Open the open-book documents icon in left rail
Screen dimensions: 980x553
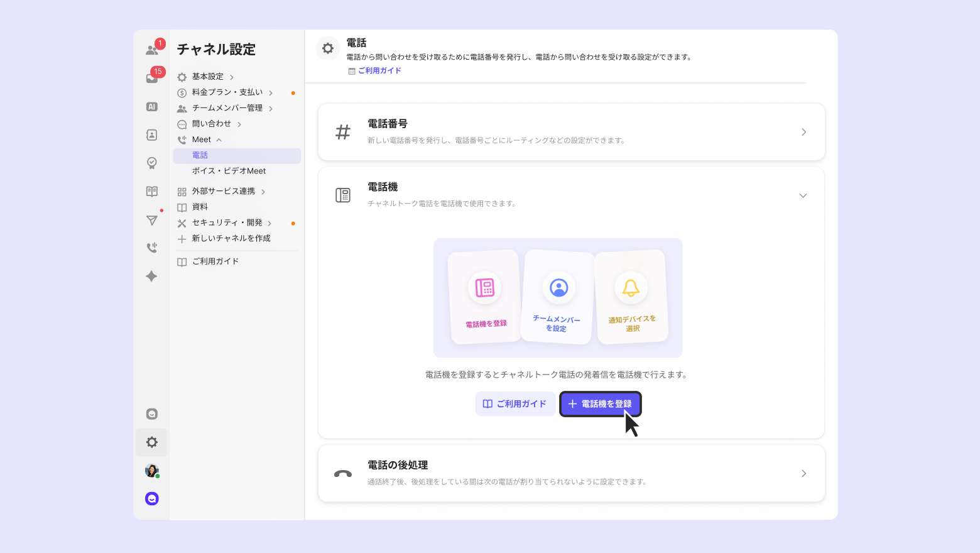(152, 192)
